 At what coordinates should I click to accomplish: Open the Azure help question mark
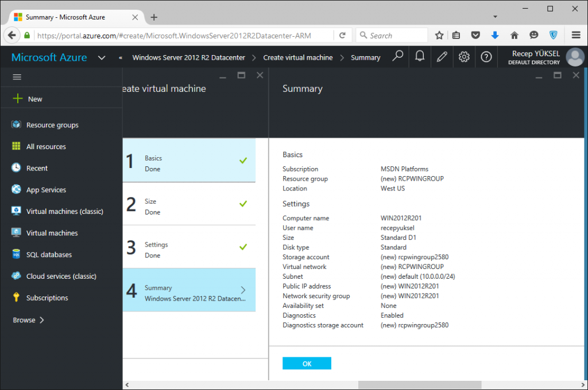[486, 57]
